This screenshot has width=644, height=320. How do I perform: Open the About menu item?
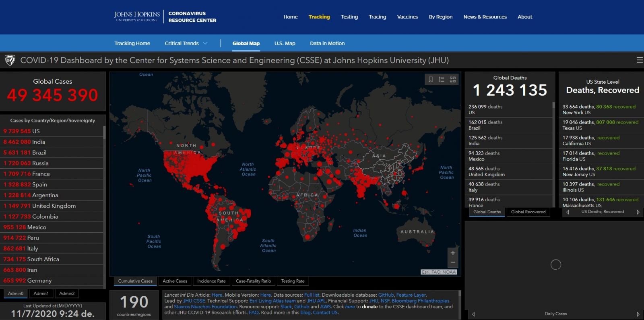pos(525,17)
